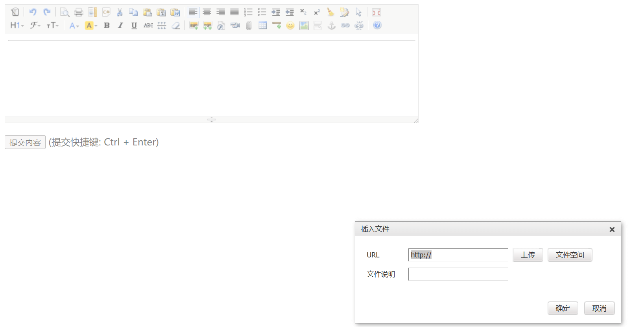Insert map image icon
The image size is (644, 327).
304,25
